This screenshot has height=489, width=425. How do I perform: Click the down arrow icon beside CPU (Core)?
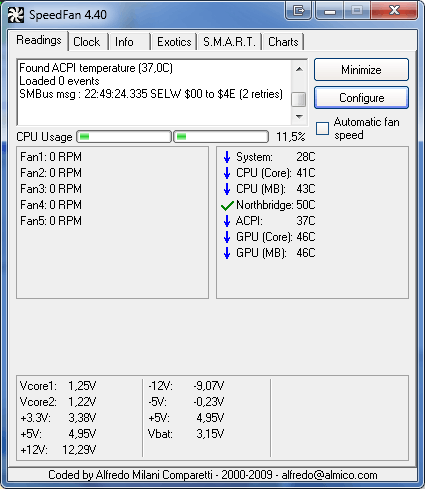click(x=227, y=173)
